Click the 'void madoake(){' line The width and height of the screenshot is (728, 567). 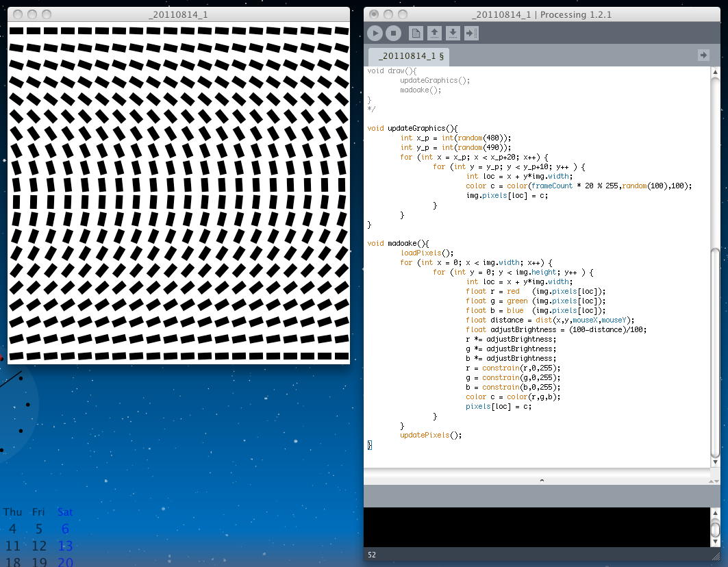398,243
